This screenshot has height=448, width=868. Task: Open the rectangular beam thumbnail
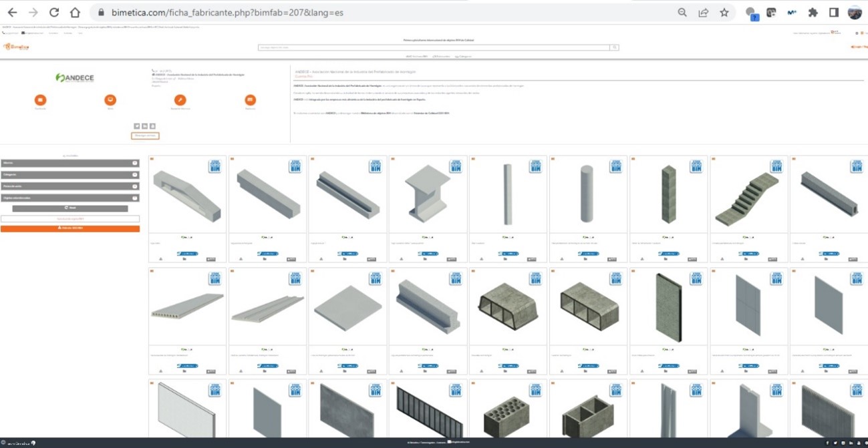(x=267, y=195)
